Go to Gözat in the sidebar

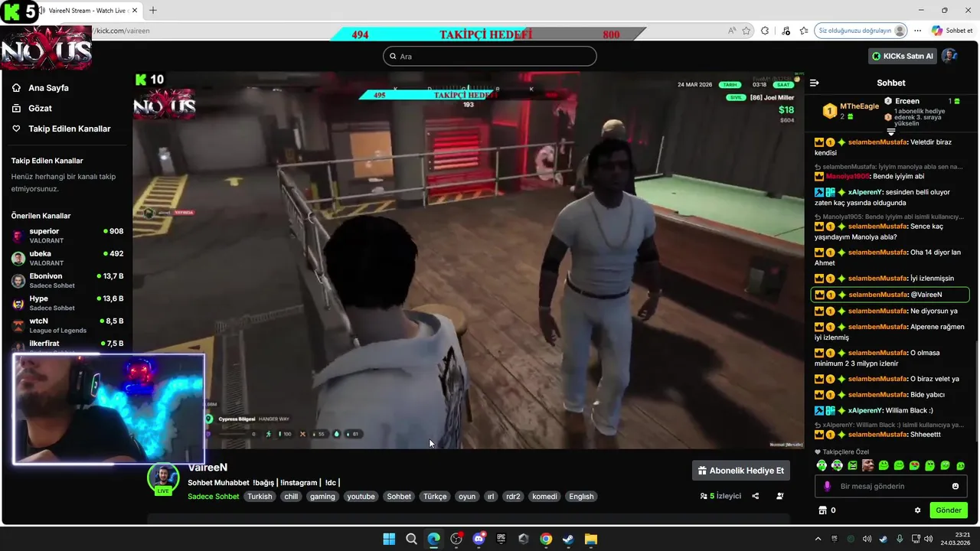click(x=32, y=109)
